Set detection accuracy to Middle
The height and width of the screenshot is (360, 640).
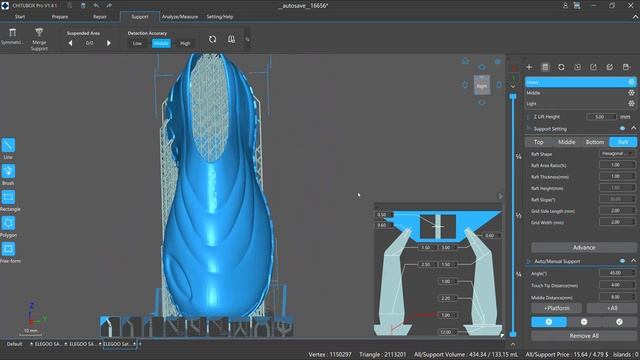(161, 43)
